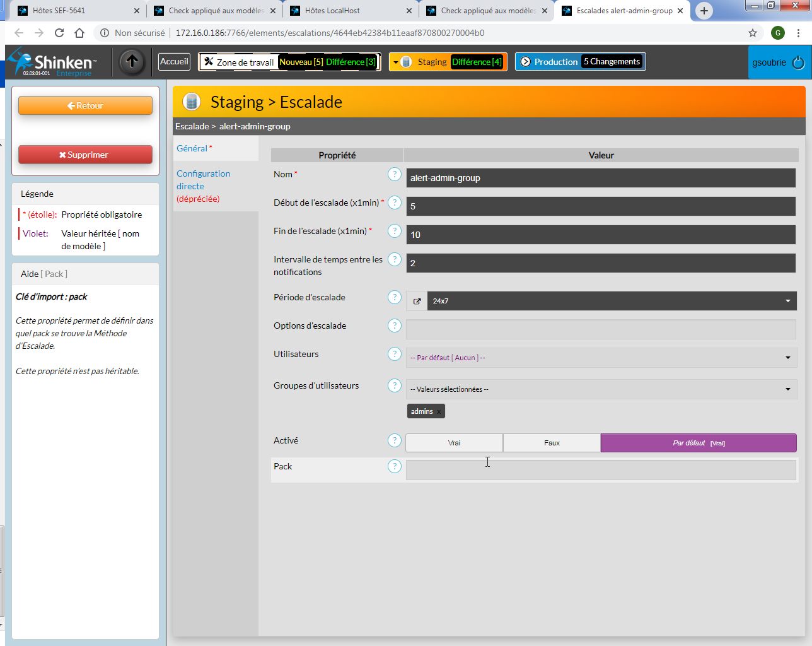Open the Utilisateurs dropdown
The width and height of the screenshot is (812, 646).
click(601, 358)
